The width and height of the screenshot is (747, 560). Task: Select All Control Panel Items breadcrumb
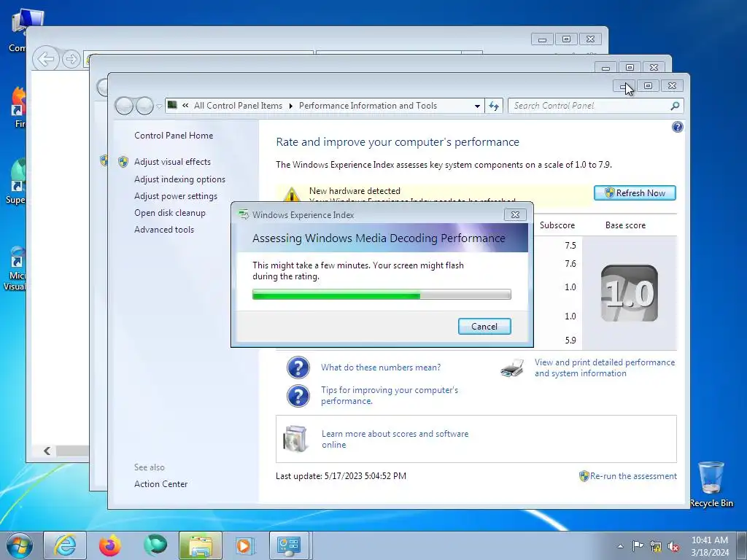click(x=238, y=106)
